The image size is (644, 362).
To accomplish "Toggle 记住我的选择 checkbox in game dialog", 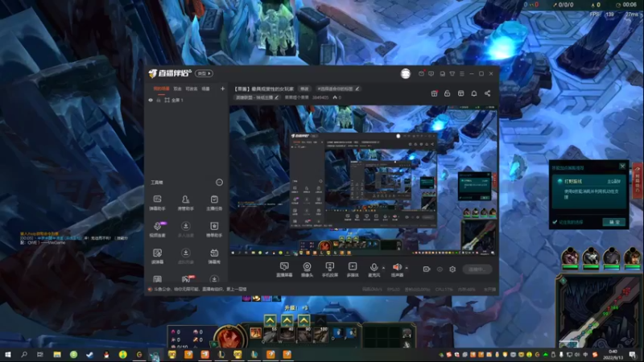I will click(555, 222).
